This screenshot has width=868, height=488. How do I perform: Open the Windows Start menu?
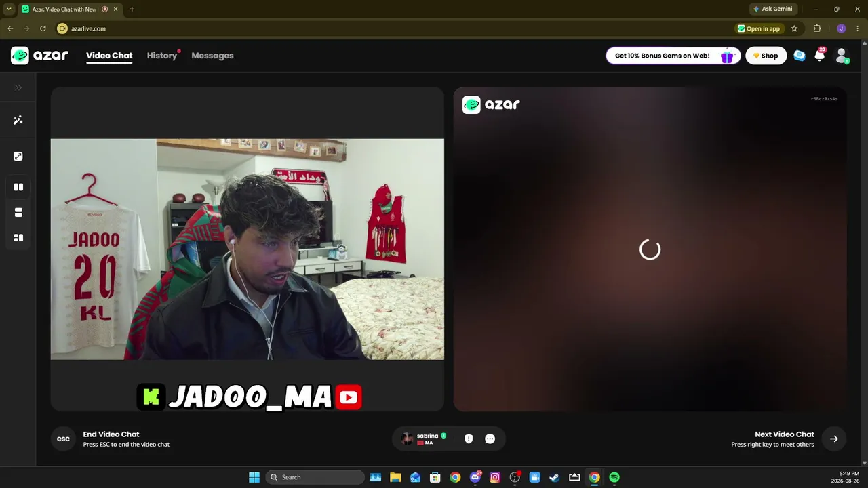[254, 477]
